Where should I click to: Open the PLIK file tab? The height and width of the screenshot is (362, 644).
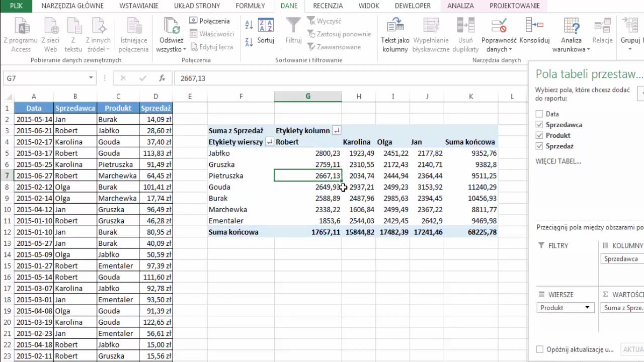(16, 6)
